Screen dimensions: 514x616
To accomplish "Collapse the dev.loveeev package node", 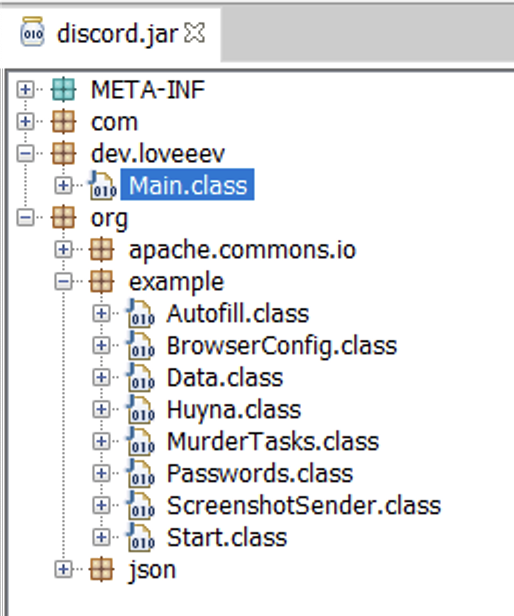I will tap(25, 153).
